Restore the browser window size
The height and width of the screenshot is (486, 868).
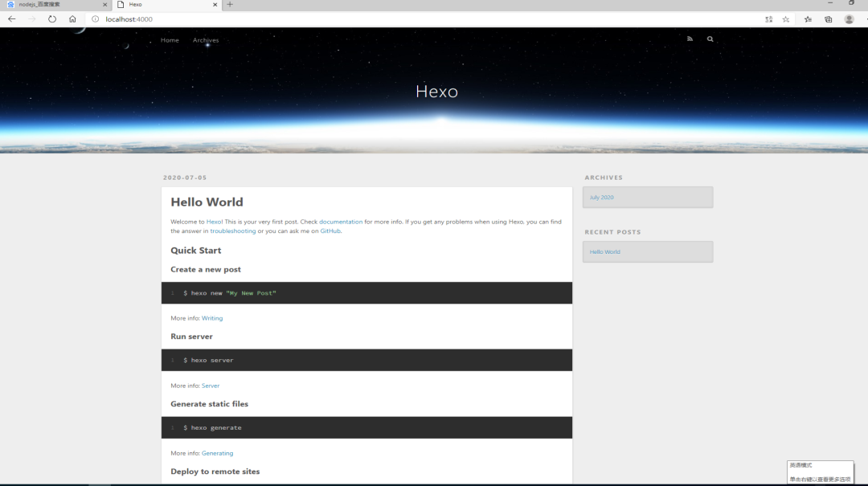coord(851,3)
